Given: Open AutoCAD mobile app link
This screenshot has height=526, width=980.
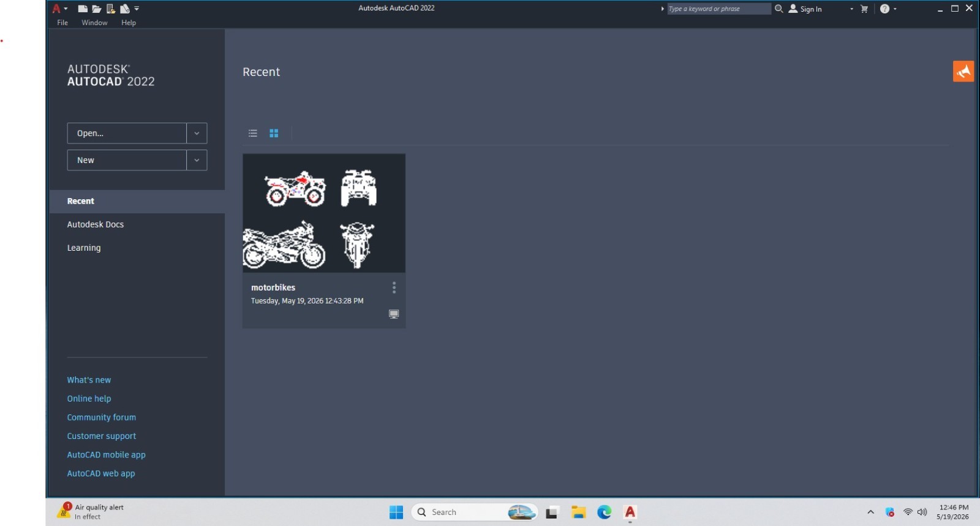Looking at the screenshot, I should coord(106,455).
